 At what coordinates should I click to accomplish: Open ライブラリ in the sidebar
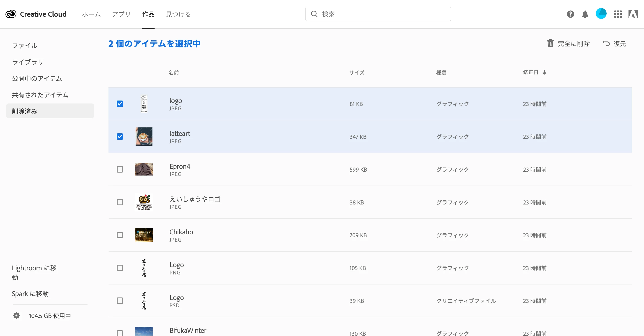[28, 62]
